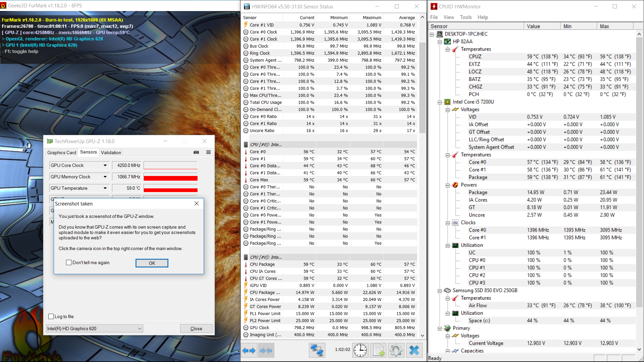Open the GPU Core Clock sensor dropdown
The width and height of the screenshot is (644, 362).
click(x=105, y=165)
